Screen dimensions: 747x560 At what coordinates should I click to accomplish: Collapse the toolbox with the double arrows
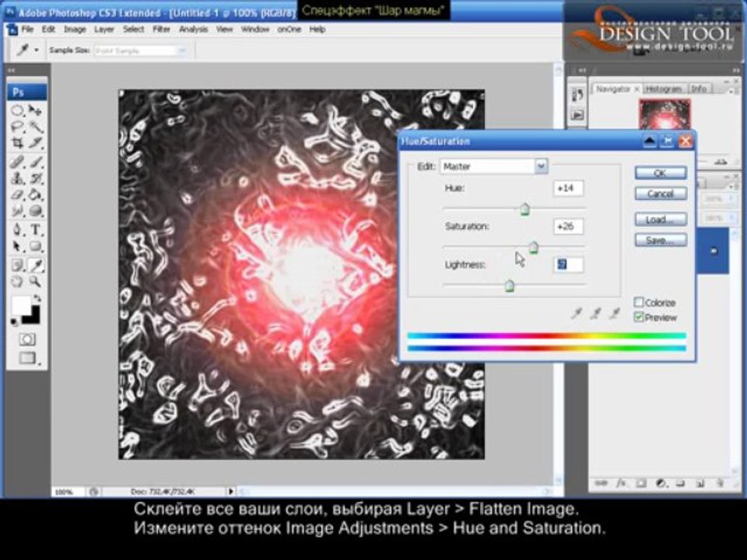coord(12,71)
